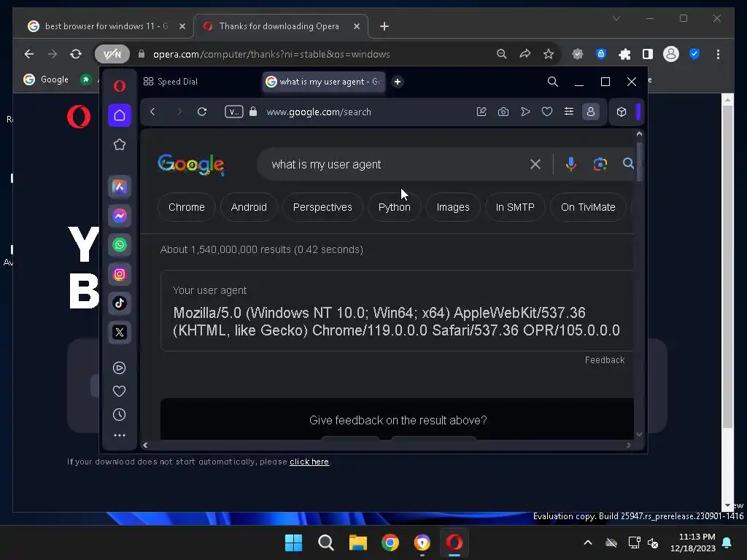The height and width of the screenshot is (560, 747).
Task: Filter results by Chrome chip
Action: [186, 207]
